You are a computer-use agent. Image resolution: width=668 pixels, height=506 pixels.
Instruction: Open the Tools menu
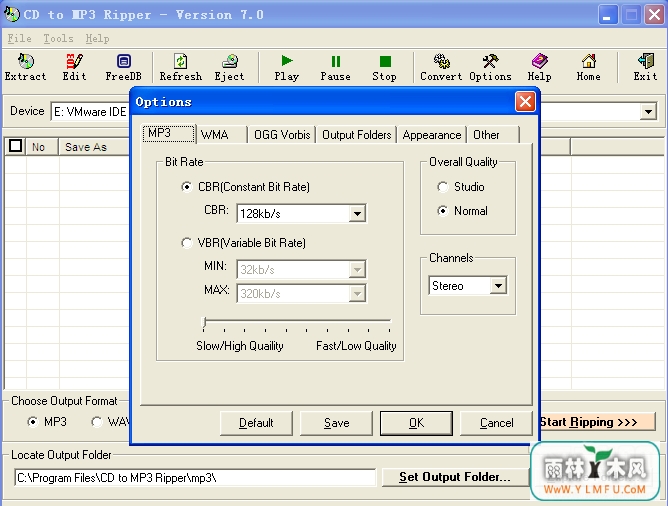pos(58,39)
